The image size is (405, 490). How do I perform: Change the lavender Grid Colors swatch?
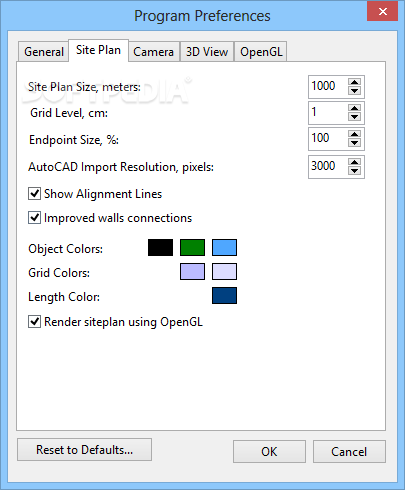click(192, 271)
